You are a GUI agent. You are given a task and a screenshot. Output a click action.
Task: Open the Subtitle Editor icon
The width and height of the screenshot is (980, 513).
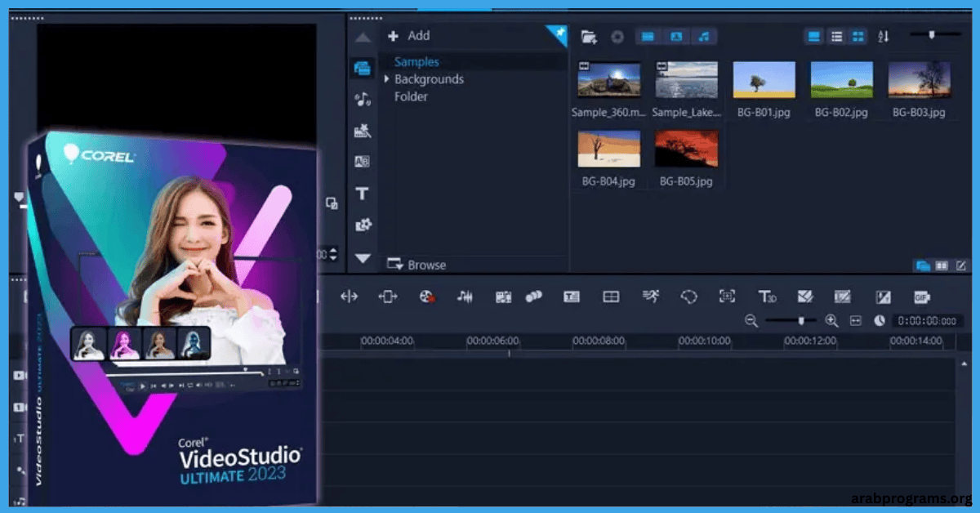pyautogui.click(x=572, y=297)
